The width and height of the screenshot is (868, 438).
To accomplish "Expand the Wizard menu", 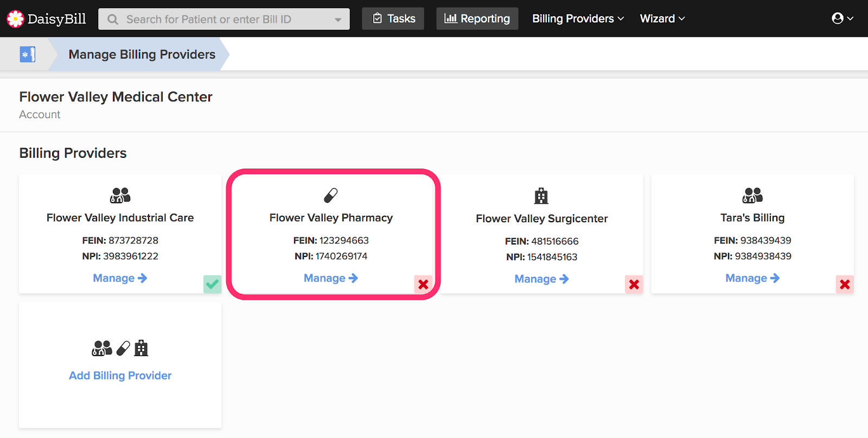I will [x=662, y=18].
